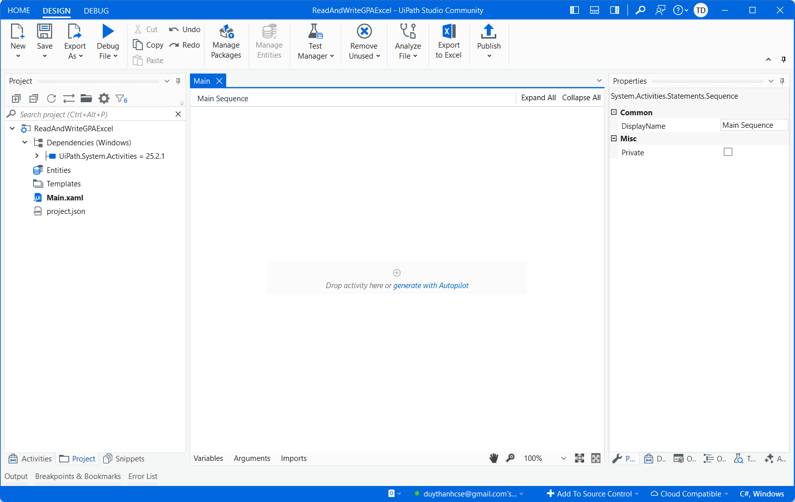Open Breakpoints & Bookmarks tab

(x=78, y=477)
